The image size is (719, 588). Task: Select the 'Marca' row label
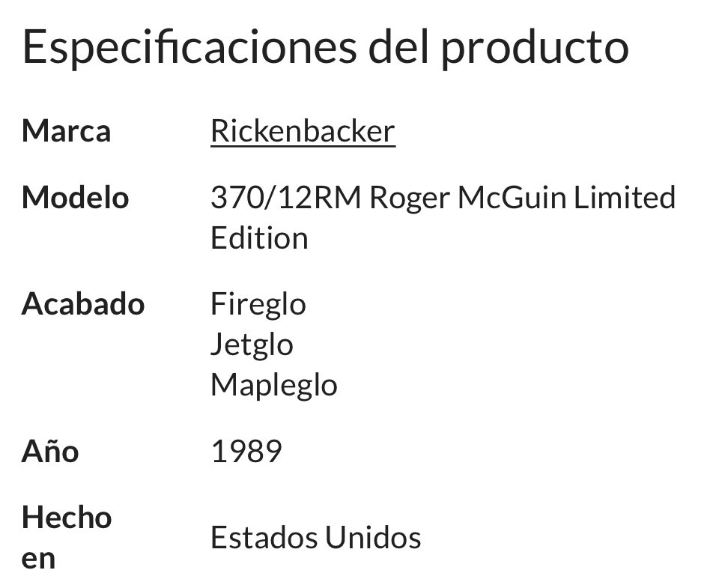(x=66, y=131)
